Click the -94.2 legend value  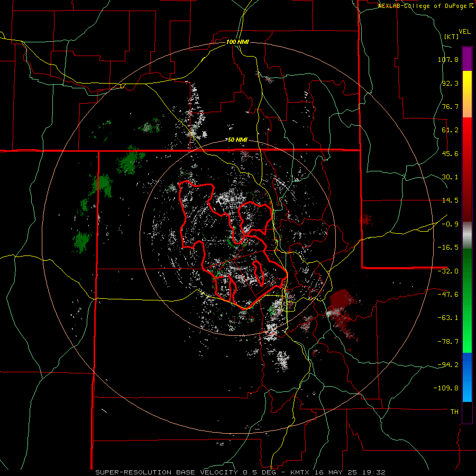pos(448,365)
